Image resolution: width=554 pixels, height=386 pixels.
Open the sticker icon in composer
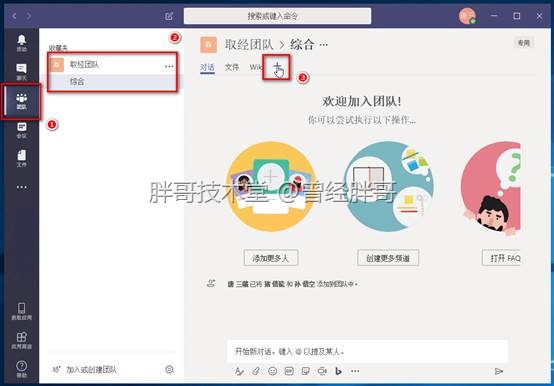(306, 371)
